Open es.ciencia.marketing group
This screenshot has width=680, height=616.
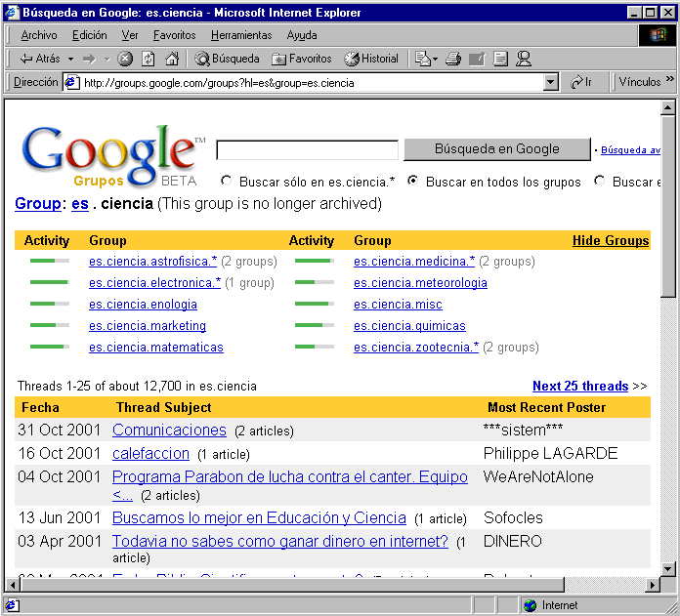pyautogui.click(x=148, y=326)
